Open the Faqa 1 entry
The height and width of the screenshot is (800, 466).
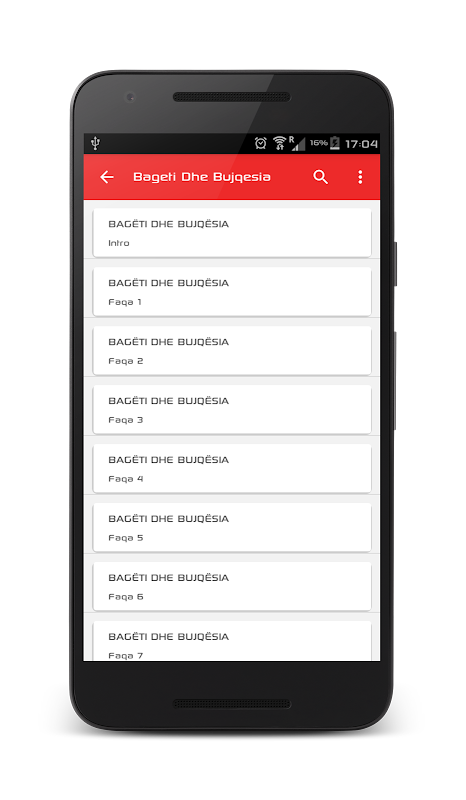pyautogui.click(x=232, y=292)
